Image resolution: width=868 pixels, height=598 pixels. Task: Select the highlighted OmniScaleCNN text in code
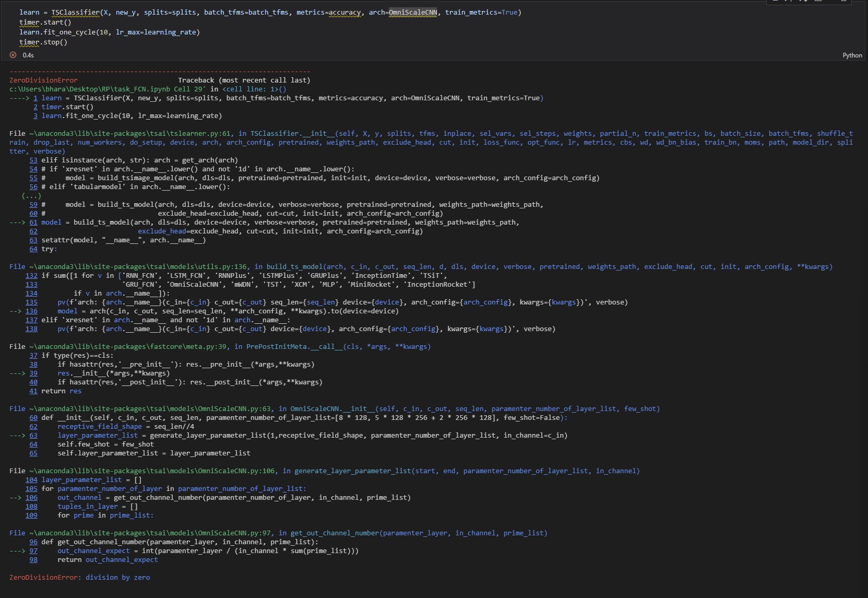pyautogui.click(x=412, y=12)
